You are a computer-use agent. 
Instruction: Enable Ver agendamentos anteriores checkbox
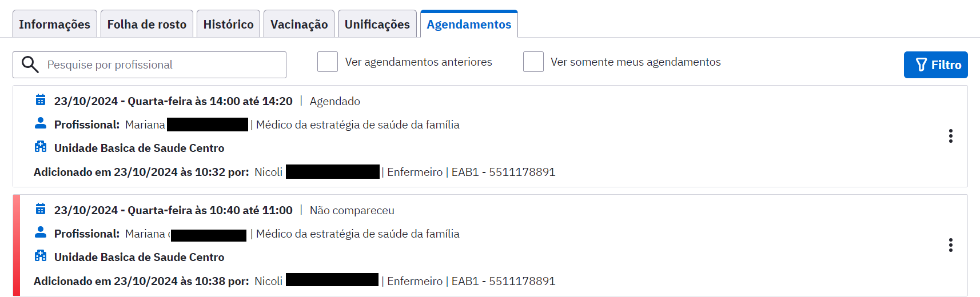pyautogui.click(x=328, y=62)
